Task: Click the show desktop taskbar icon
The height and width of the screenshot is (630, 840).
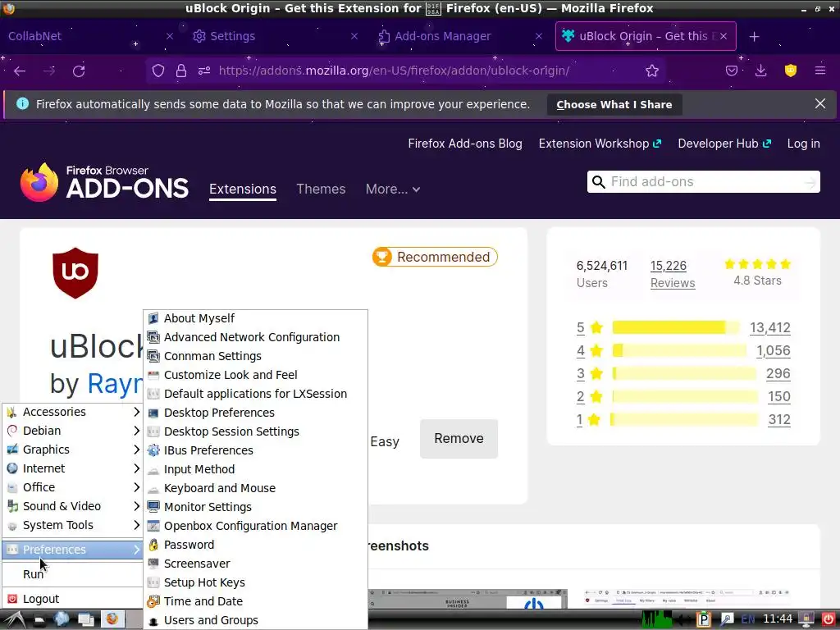Action: (x=85, y=620)
